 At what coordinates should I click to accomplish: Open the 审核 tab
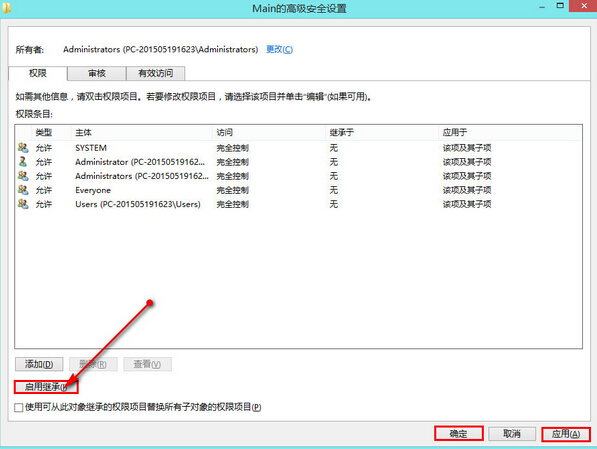97,73
